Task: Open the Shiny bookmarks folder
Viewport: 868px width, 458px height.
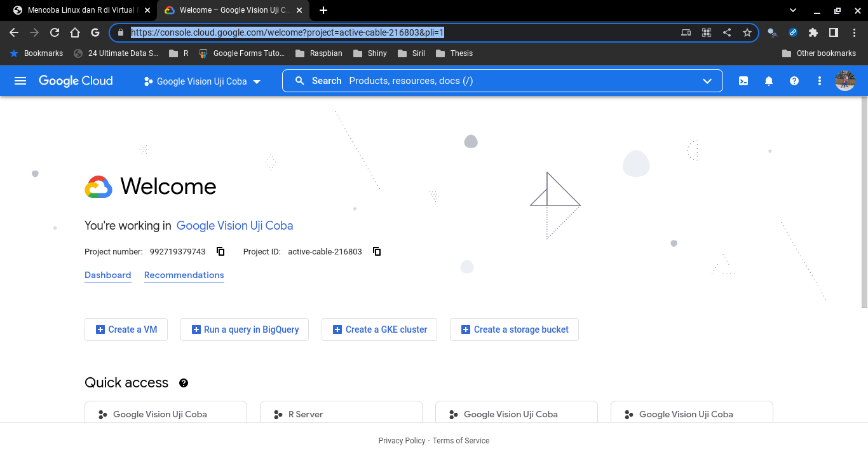Action: [x=369, y=53]
